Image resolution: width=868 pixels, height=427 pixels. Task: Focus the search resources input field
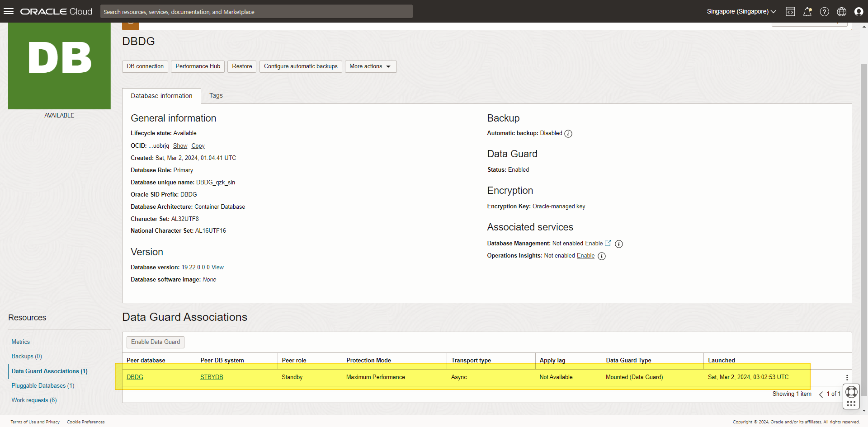coord(256,12)
